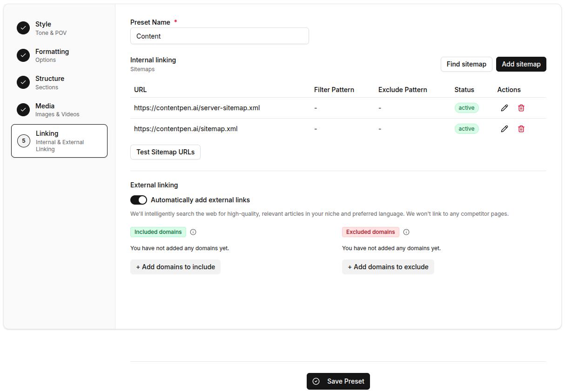Click the active status badge for sitemap.xml

[x=466, y=128]
